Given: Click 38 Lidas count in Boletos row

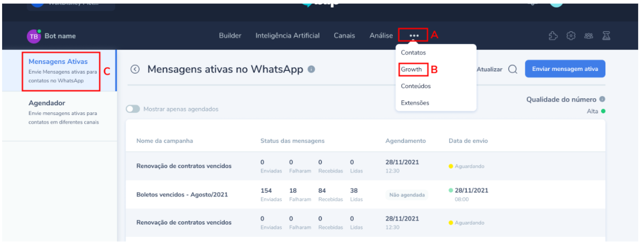Looking at the screenshot, I should click(356, 194).
